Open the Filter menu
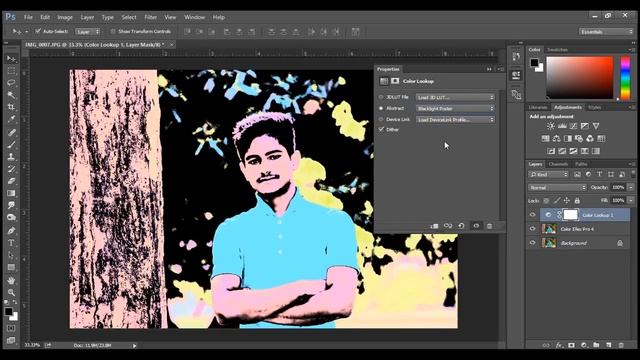The width and height of the screenshot is (640, 360). (x=151, y=17)
